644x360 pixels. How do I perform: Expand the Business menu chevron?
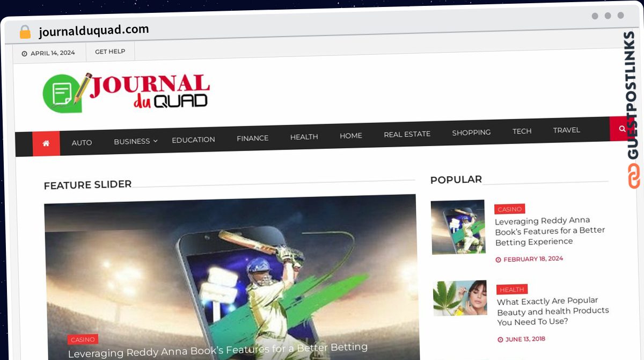156,141
